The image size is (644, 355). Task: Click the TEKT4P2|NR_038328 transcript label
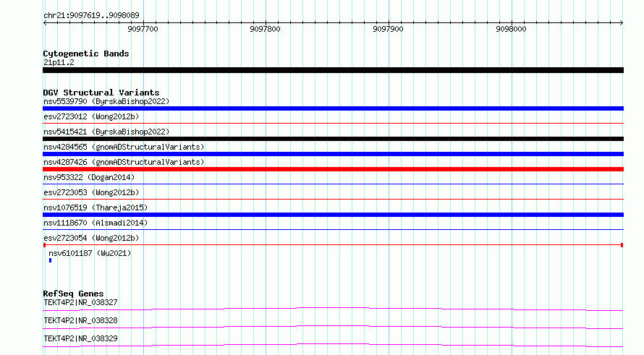point(80,320)
